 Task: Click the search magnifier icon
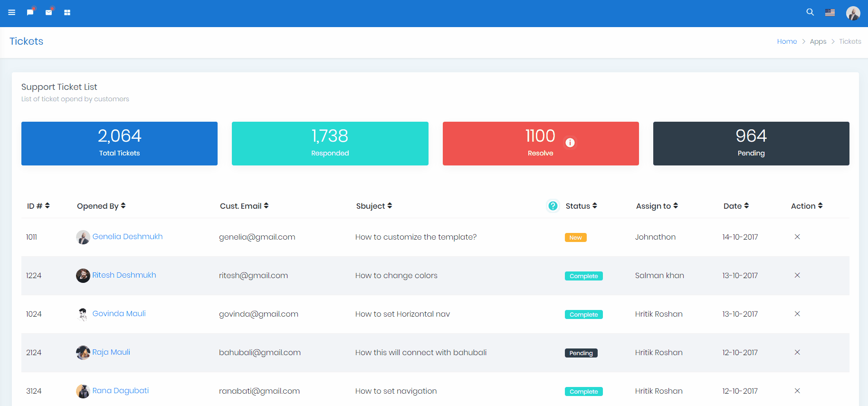[x=810, y=12]
